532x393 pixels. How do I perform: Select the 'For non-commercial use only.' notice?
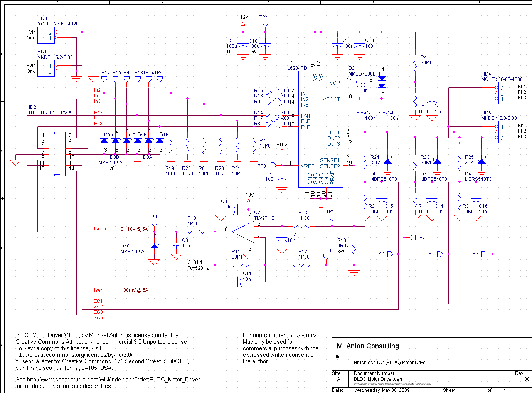coord(280,335)
